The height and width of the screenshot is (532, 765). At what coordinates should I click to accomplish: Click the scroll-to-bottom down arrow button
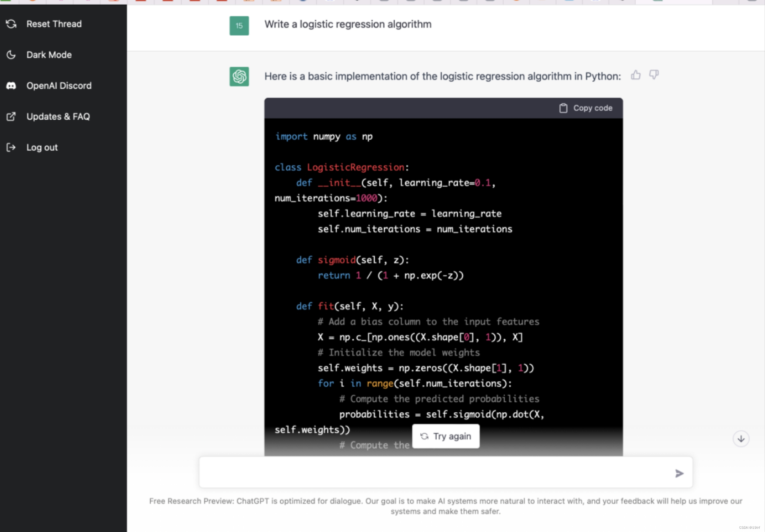point(741,439)
